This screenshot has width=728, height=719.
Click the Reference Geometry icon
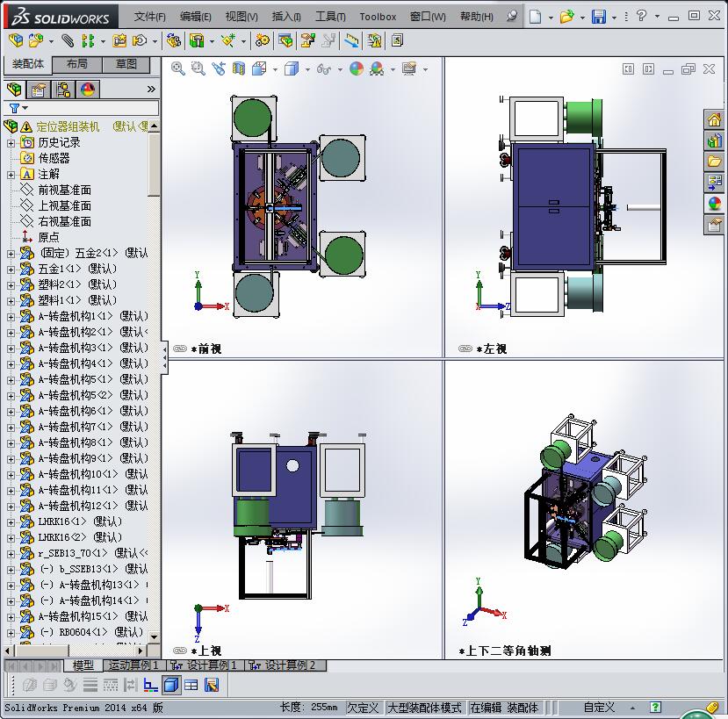227,41
